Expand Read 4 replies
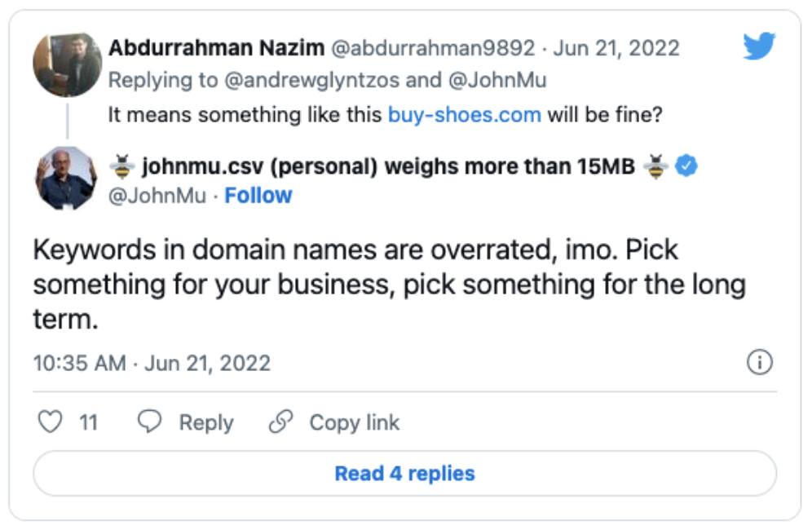812x530 pixels. pyautogui.click(x=404, y=473)
